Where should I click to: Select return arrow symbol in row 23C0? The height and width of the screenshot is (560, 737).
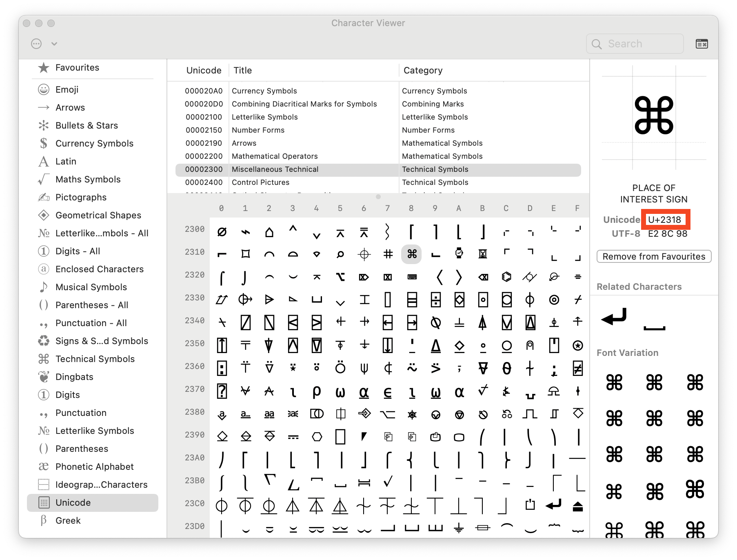click(x=554, y=505)
